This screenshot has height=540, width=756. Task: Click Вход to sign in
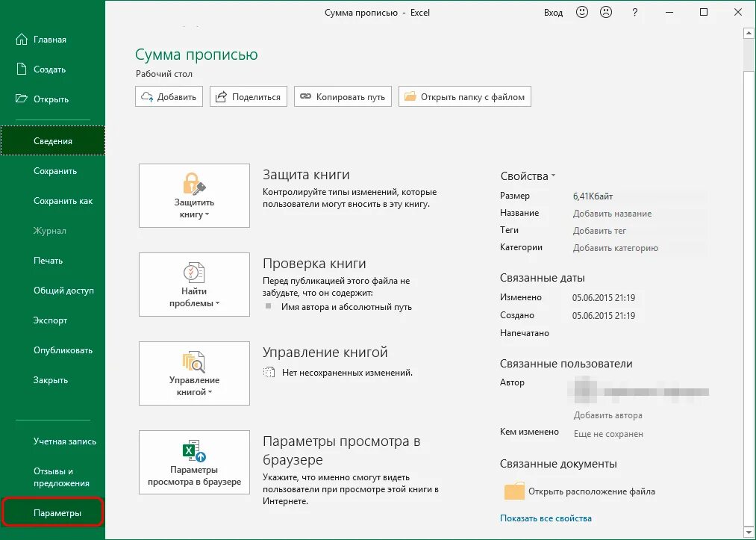coord(553,13)
